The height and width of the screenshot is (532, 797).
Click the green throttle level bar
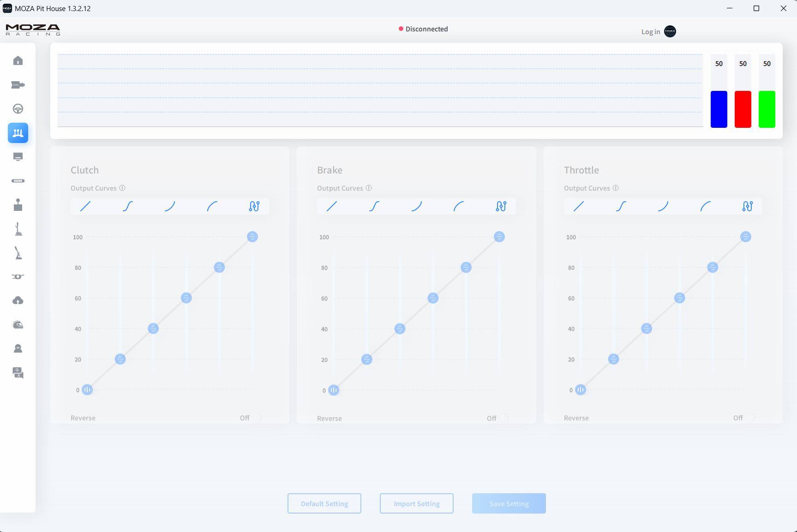coord(767,109)
